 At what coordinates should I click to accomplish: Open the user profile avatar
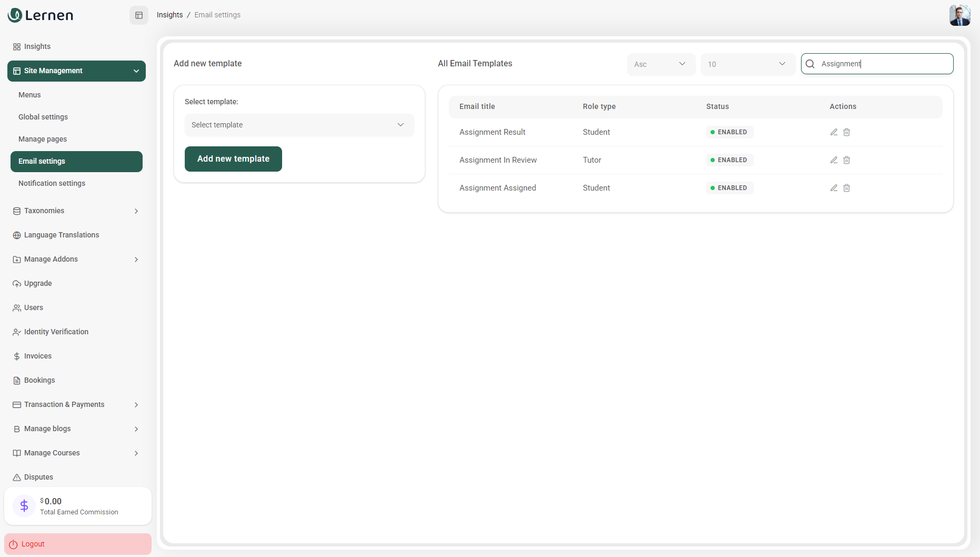point(959,15)
